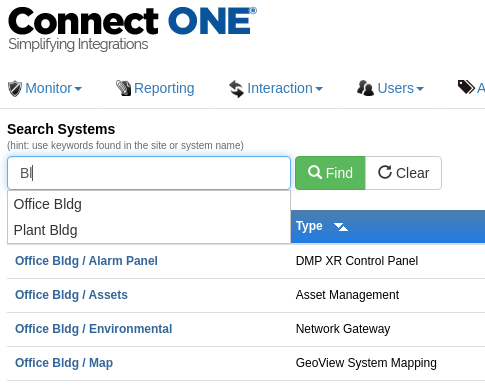Viewport: 485px width, 387px height.
Task: Click into the Search Systems input field
Action: pyautogui.click(x=149, y=173)
